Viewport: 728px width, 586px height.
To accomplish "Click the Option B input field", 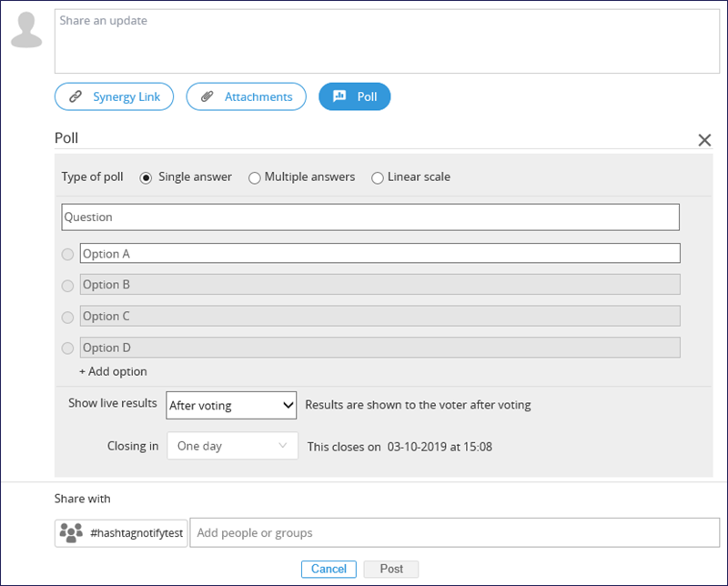I will coord(379,285).
